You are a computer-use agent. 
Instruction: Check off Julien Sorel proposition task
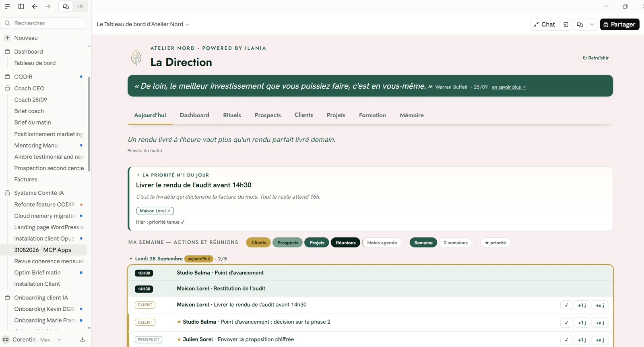click(x=566, y=340)
